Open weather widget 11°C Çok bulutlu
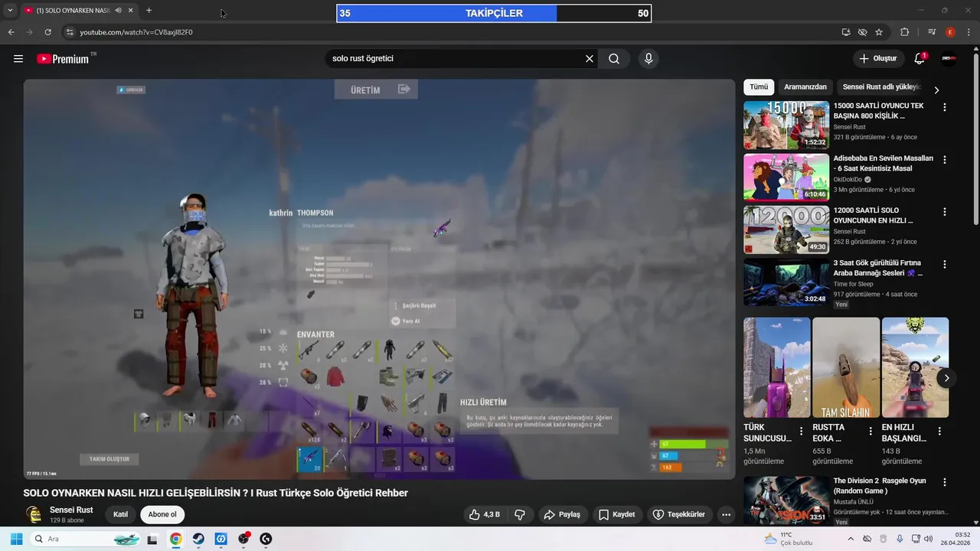Viewport: 980px width, 551px height. [789, 539]
